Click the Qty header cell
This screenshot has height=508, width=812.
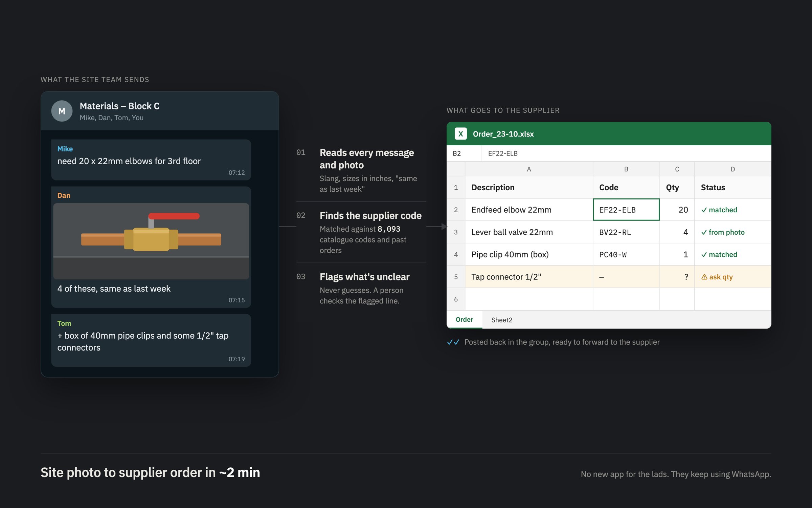(677, 187)
